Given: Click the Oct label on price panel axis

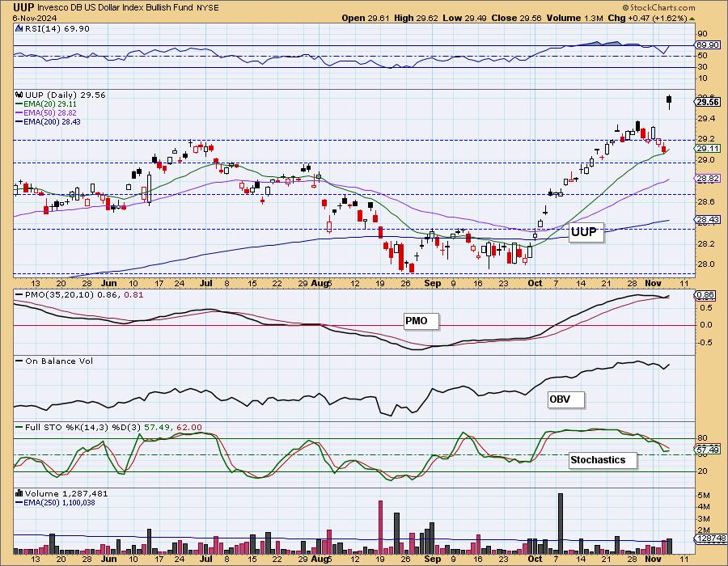Looking at the screenshot, I should 535,283.
